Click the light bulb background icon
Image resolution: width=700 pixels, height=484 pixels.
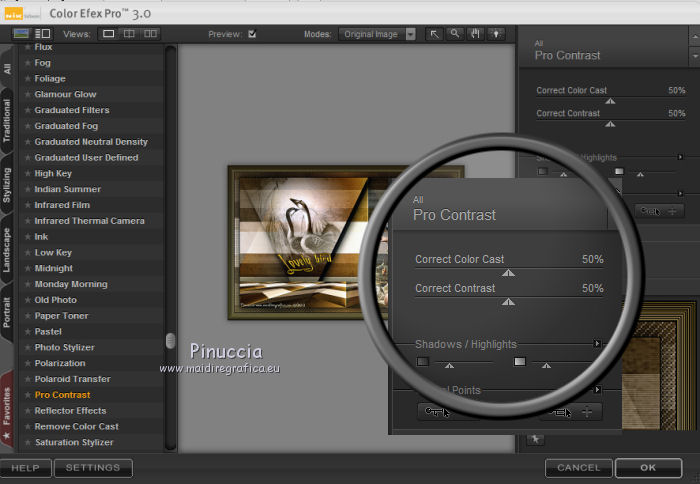(496, 34)
